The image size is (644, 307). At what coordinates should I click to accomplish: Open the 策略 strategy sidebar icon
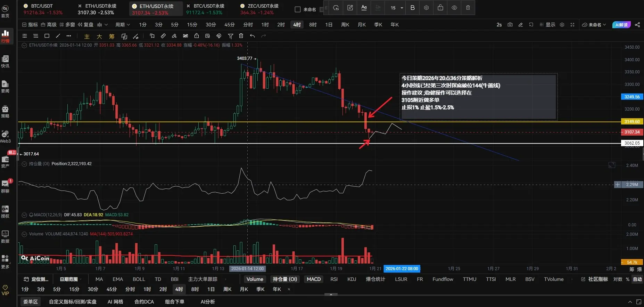6,112
